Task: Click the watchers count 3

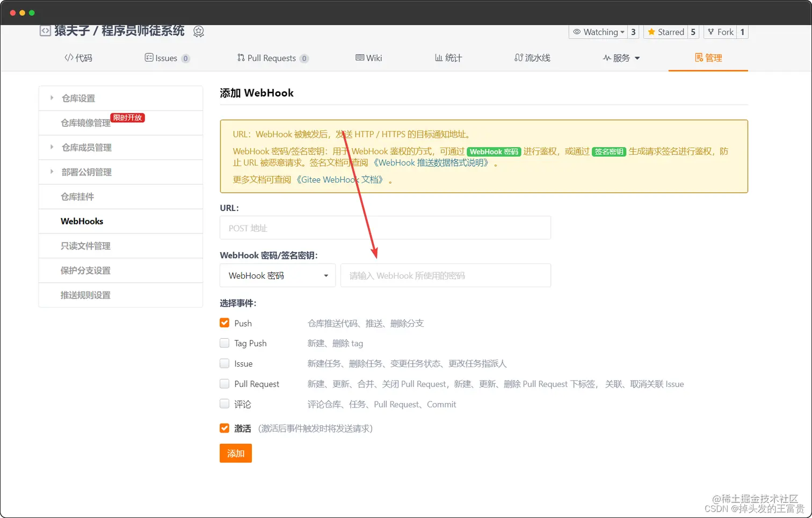Action: (x=634, y=32)
